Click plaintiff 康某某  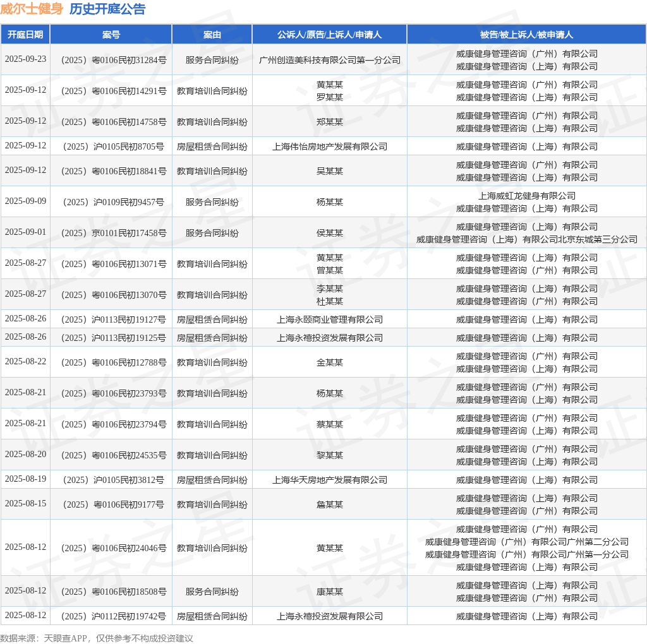[x=330, y=592]
